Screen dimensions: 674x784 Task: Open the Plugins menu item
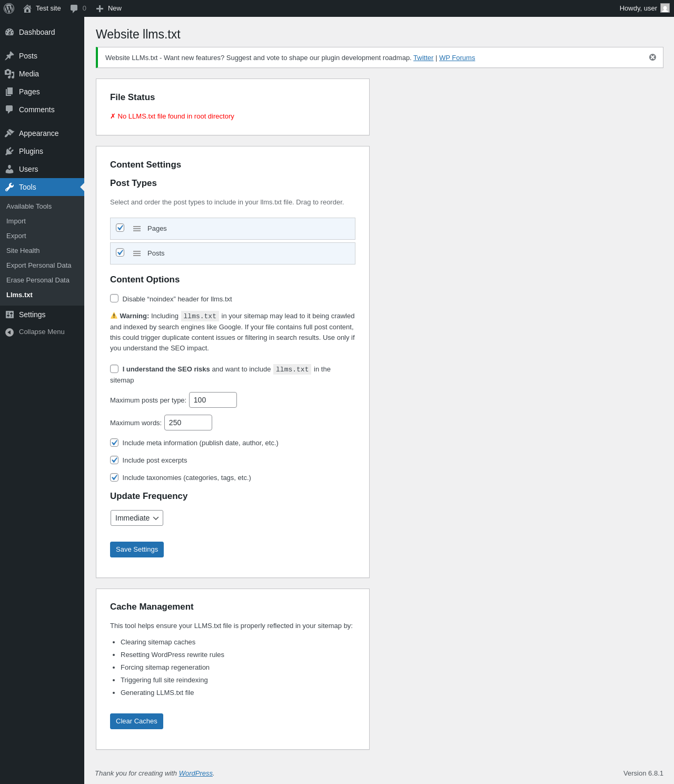click(42, 151)
